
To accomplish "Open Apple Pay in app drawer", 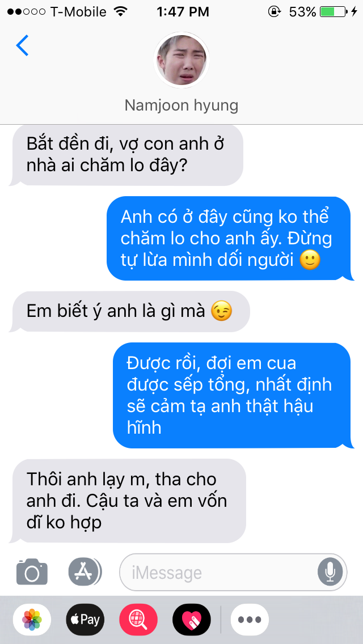I will 85,620.
